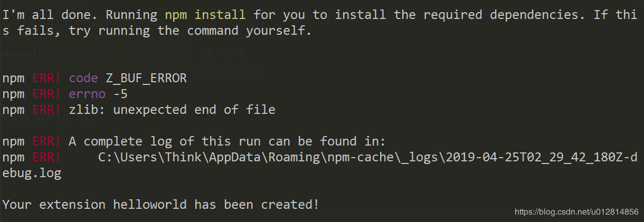Click the red ERR! on the code line

(x=46, y=78)
